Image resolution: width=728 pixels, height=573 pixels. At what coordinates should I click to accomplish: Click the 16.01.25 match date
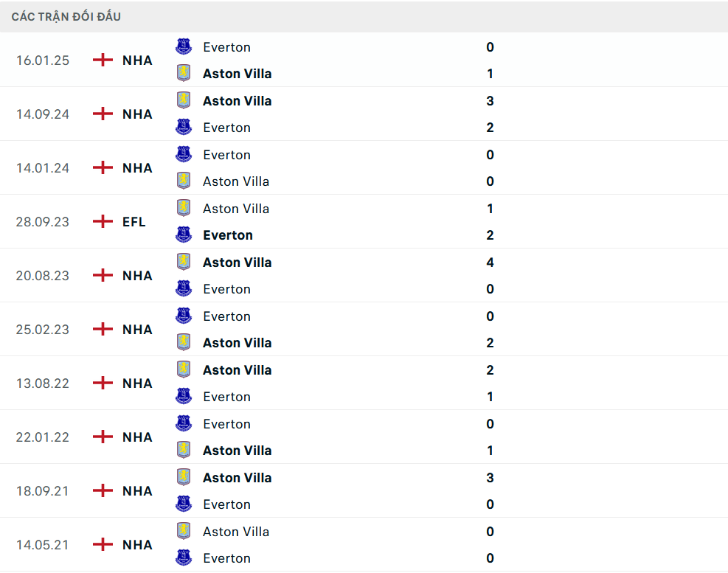43,60
